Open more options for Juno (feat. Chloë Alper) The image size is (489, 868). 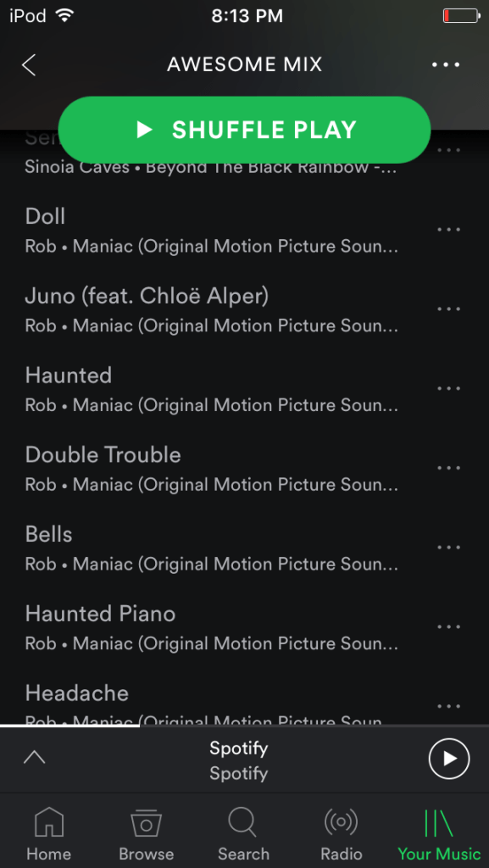pyautogui.click(x=448, y=309)
